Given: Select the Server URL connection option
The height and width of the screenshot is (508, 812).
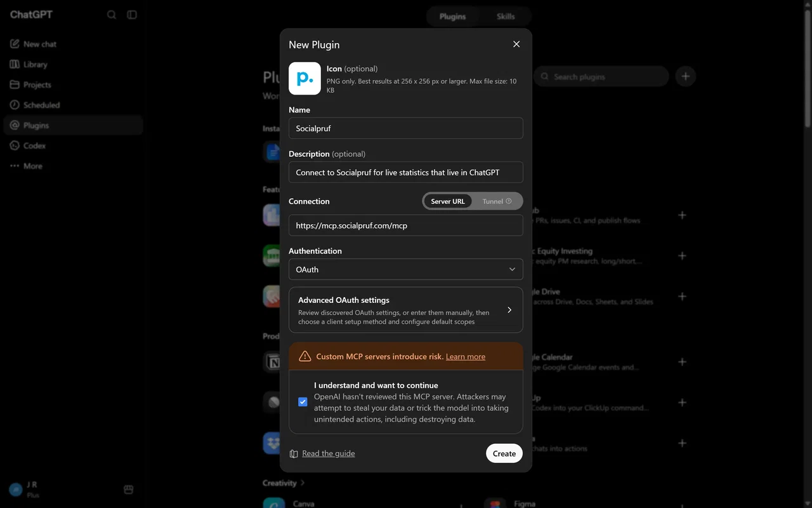Looking at the screenshot, I should [448, 201].
